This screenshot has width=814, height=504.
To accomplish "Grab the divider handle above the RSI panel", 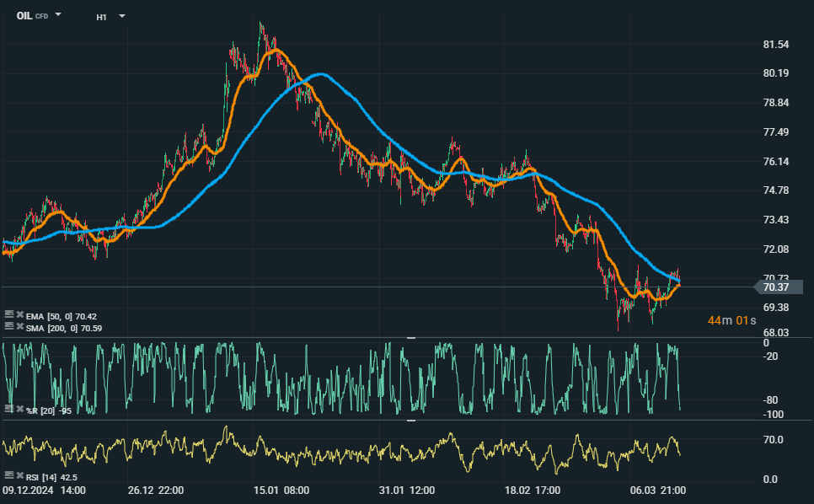I will 411,421.
